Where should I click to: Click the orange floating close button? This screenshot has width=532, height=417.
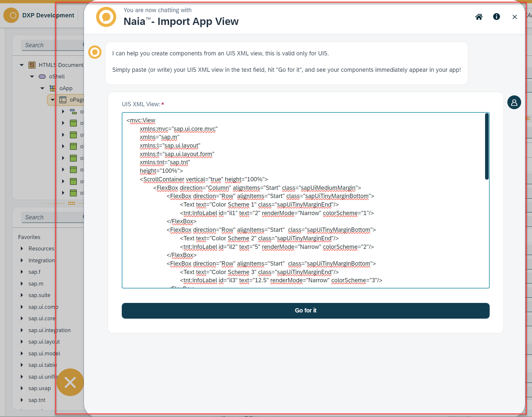(x=70, y=382)
